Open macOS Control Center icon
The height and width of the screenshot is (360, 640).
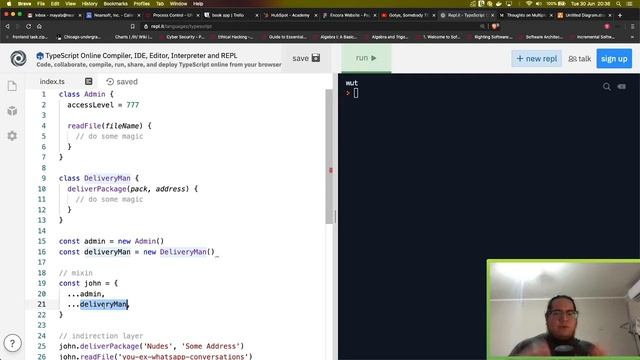(630, 4)
